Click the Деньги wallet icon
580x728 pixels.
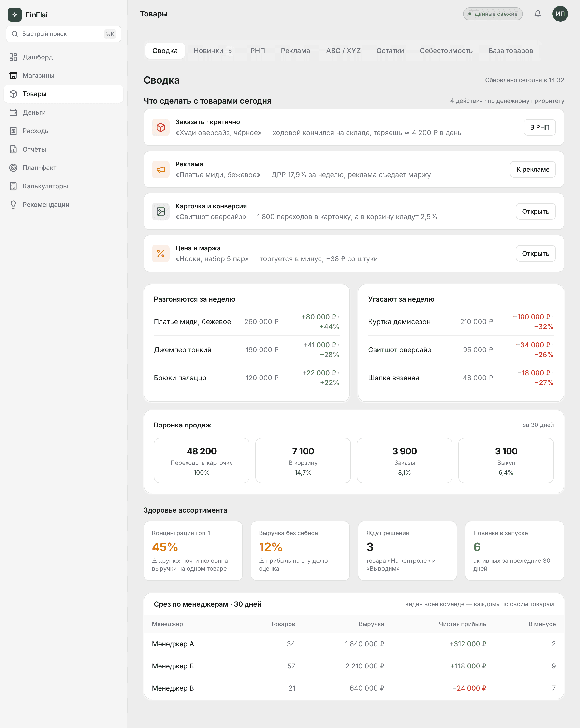pyautogui.click(x=13, y=112)
